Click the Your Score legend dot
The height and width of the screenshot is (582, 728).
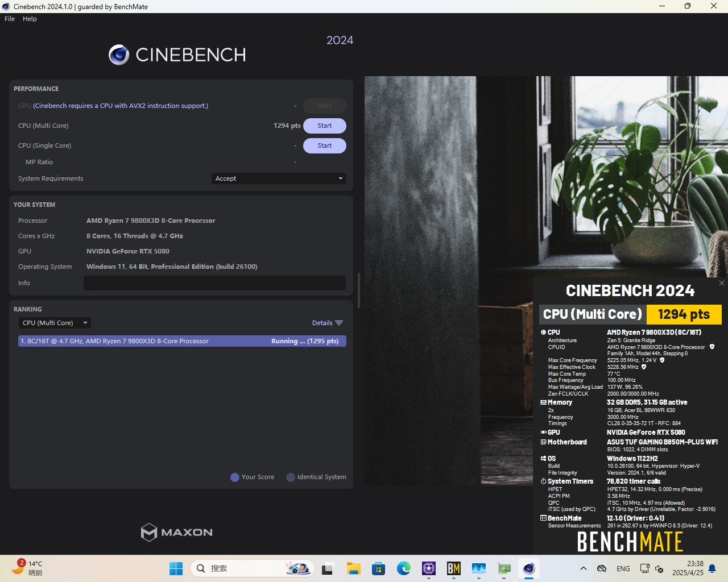tap(234, 477)
